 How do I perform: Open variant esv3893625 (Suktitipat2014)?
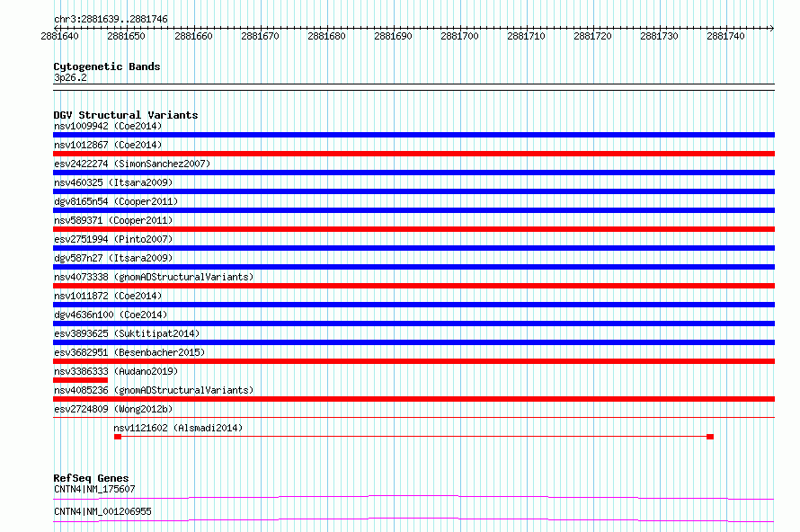click(x=127, y=333)
